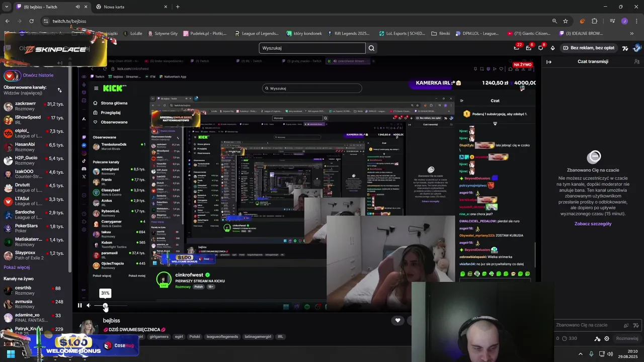Open the DPM.LOL bookmark
Viewport: 644px width, 362px height.
pos(477,34)
